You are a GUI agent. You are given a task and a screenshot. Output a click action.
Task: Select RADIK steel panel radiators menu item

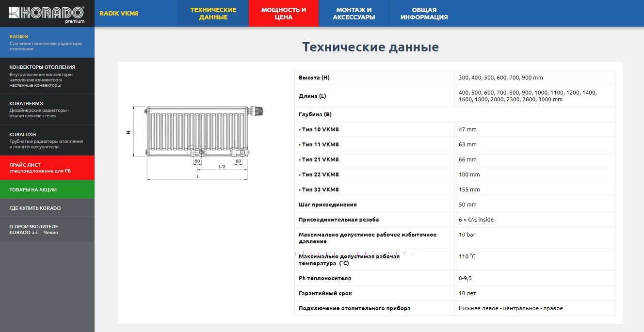[47, 43]
